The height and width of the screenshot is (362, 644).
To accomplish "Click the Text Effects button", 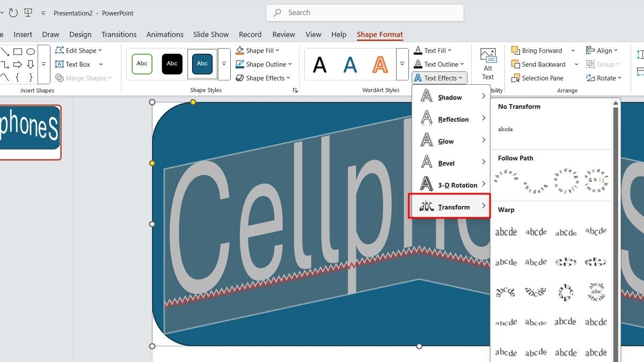I will [x=440, y=78].
